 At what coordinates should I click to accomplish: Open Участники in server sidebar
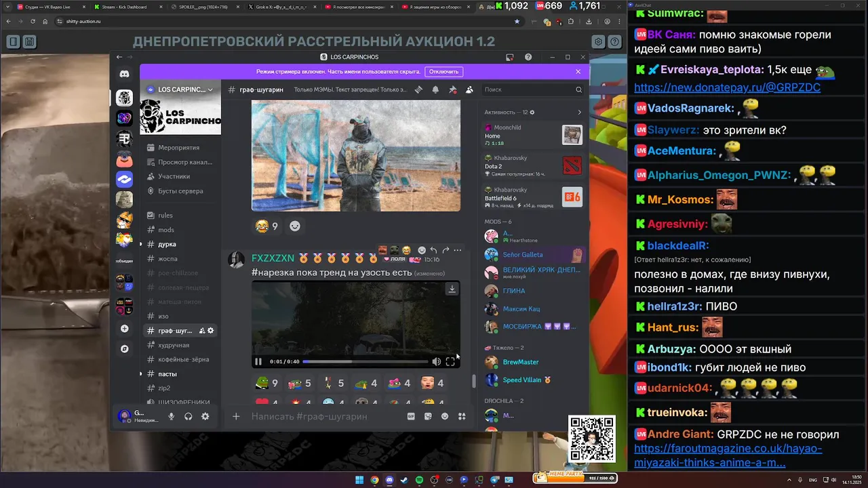coord(181,176)
